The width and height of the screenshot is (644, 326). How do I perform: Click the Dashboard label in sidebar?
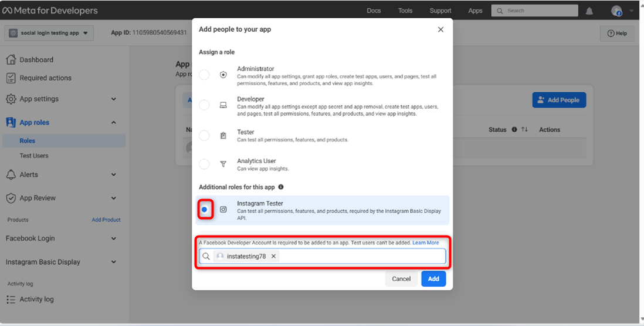pyautogui.click(x=36, y=59)
